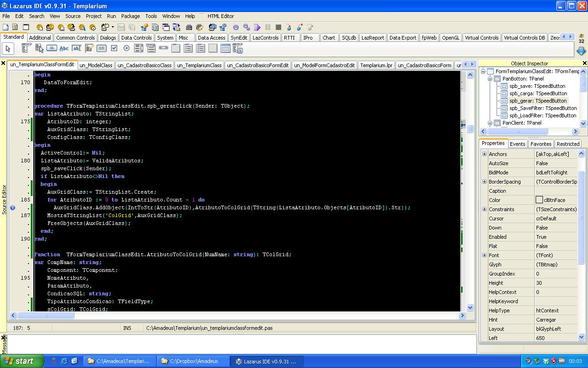Open the Package menu
Image resolution: width=588 pixels, height=368 pixels.
[x=130, y=16]
